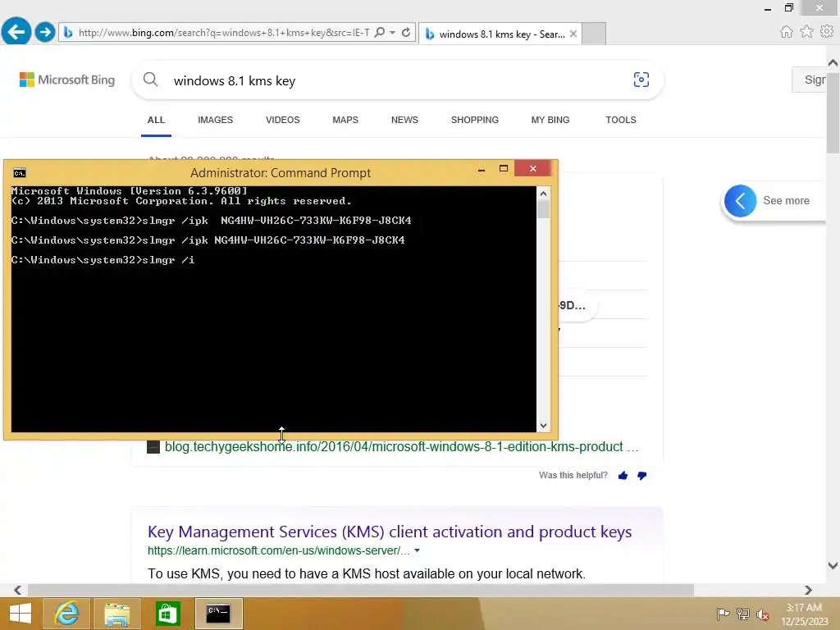Select the 'windows 8.1 kms key - Sear...' tab

[500, 34]
